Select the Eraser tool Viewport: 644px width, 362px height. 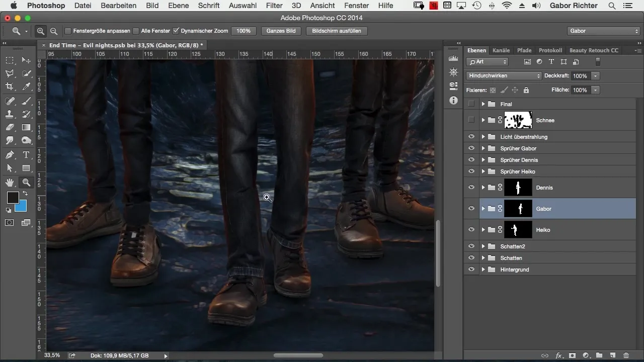coord(10,127)
